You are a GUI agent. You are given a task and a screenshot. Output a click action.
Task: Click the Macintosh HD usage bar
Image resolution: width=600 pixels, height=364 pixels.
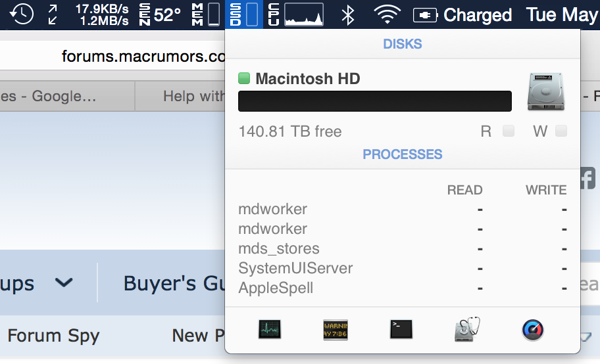[374, 101]
